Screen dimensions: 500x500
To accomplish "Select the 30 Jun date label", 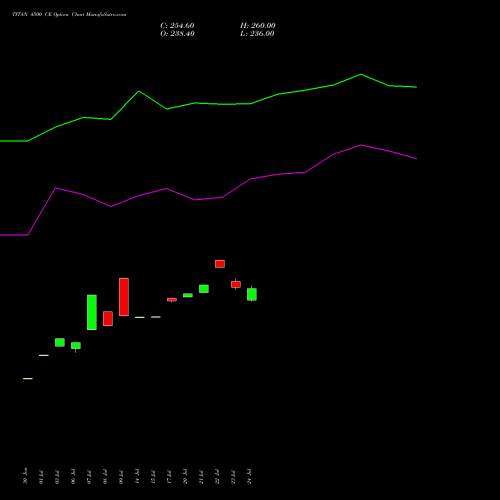I will (25, 476).
